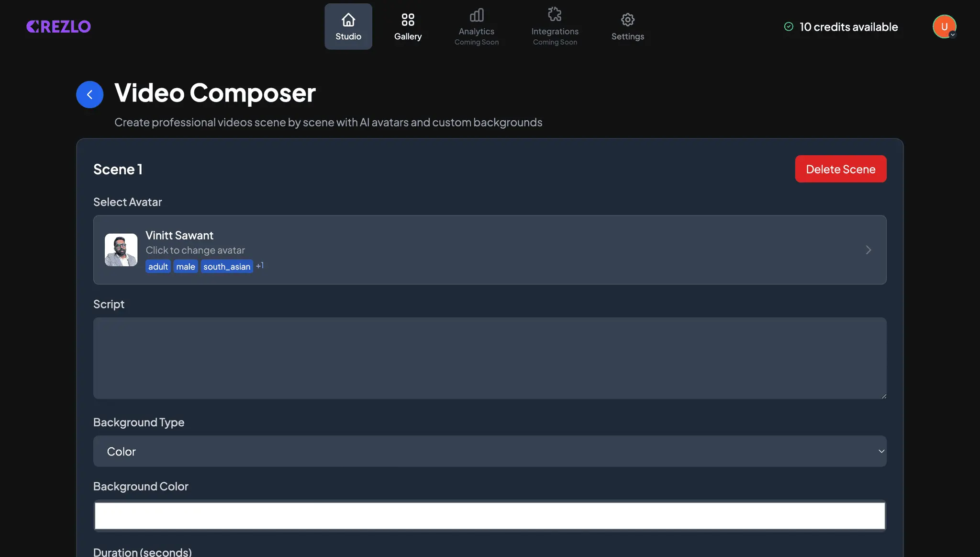Click the south_asian tag
Screen dimensions: 980x557
tap(227, 266)
